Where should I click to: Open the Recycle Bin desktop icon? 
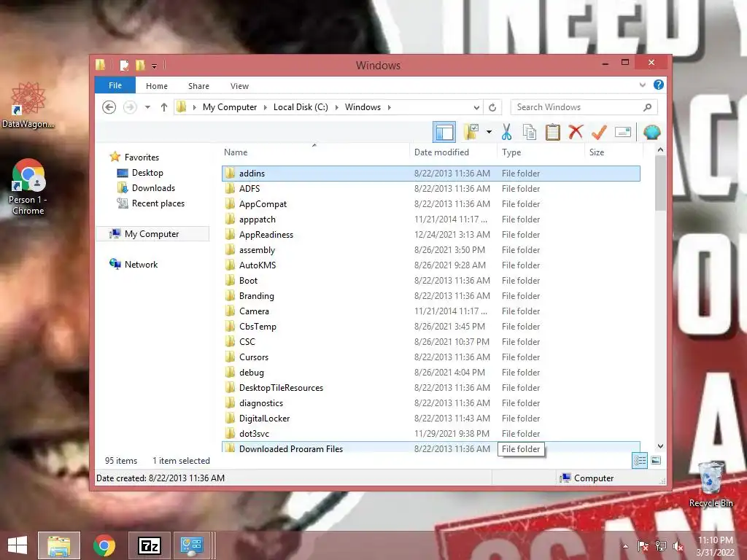pyautogui.click(x=711, y=484)
